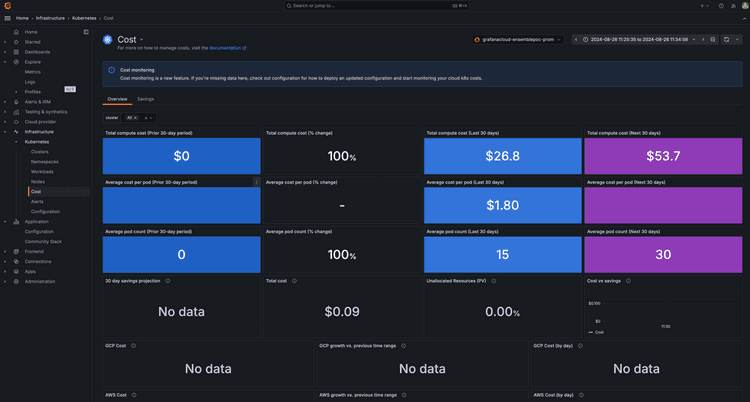Click the Grafana logo

tap(8, 6)
